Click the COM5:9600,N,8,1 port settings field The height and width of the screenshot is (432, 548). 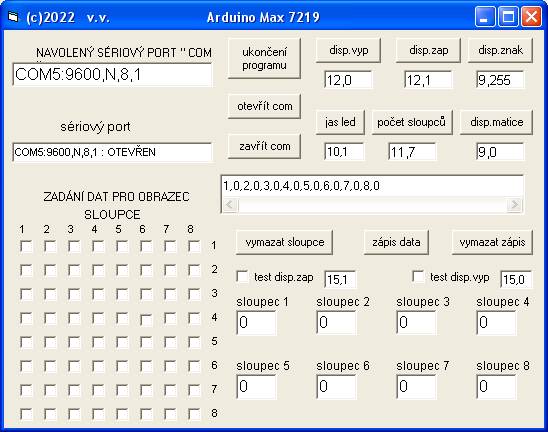pos(112,74)
